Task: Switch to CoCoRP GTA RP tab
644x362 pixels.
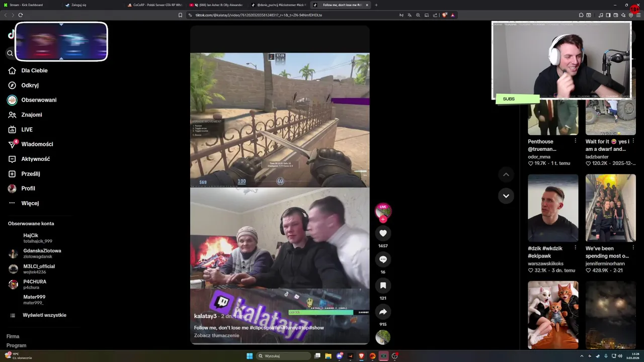Action: [x=154, y=5]
